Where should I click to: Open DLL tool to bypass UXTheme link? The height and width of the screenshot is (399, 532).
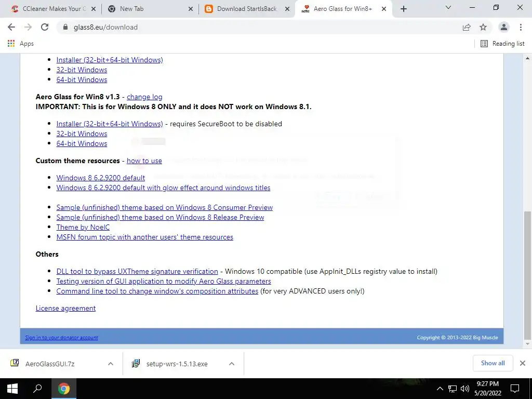tap(137, 271)
